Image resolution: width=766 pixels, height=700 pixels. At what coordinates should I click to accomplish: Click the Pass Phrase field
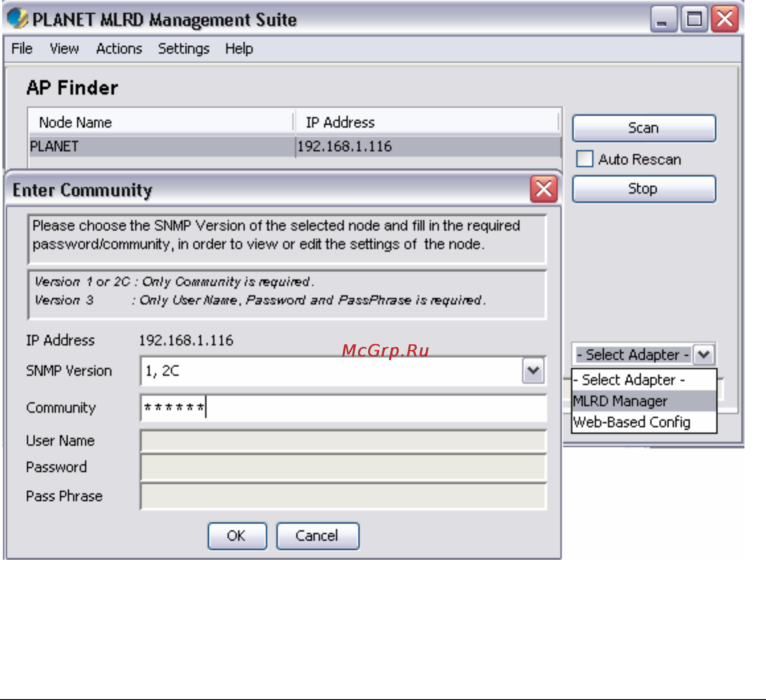343,496
